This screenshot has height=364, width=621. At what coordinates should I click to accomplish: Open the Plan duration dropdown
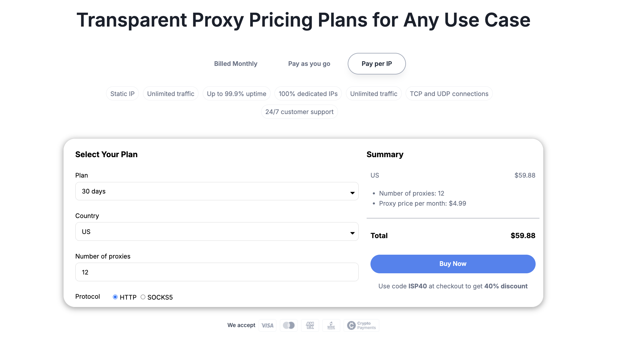(217, 191)
